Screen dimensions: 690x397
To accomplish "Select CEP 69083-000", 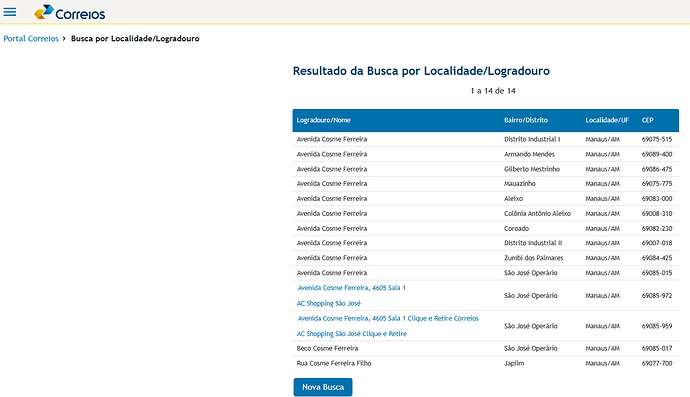I will coord(657,198).
